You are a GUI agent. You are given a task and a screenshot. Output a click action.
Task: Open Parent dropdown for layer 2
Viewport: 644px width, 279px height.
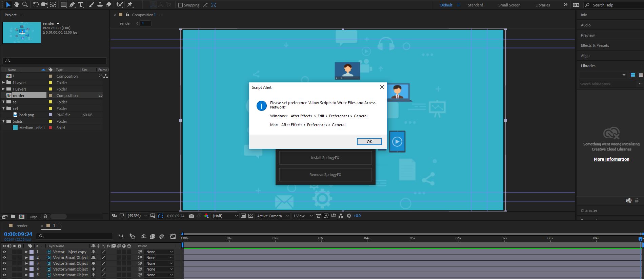point(159,258)
